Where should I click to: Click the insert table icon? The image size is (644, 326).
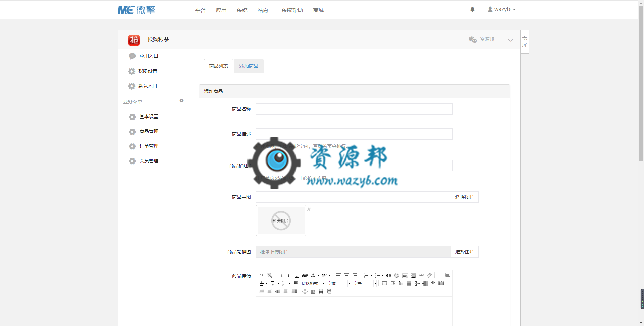(384, 283)
